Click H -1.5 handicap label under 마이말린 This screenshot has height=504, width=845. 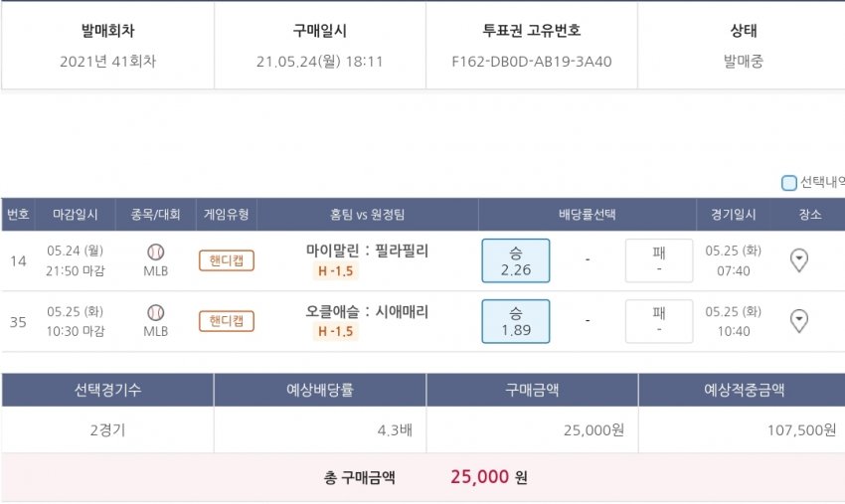(336, 271)
